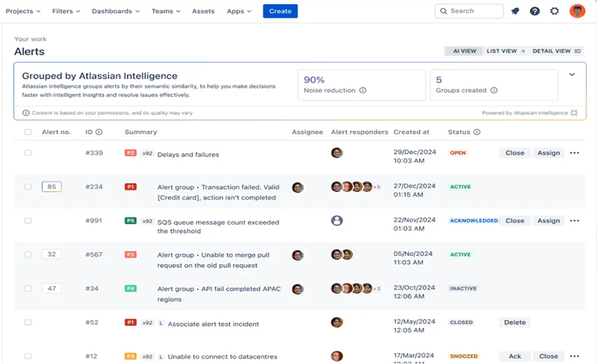Close alert #991 SQS queue message
Viewport: 597px width, 364px height.
515,221
